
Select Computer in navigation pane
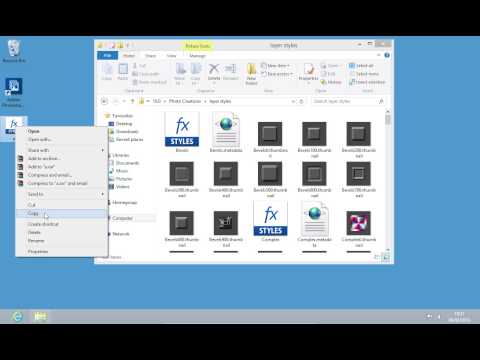point(122,218)
